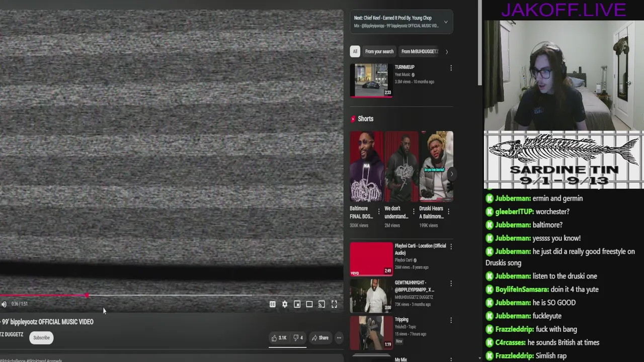The width and height of the screenshot is (644, 362).
Task: Share the video via Share button
Action: tap(319, 338)
